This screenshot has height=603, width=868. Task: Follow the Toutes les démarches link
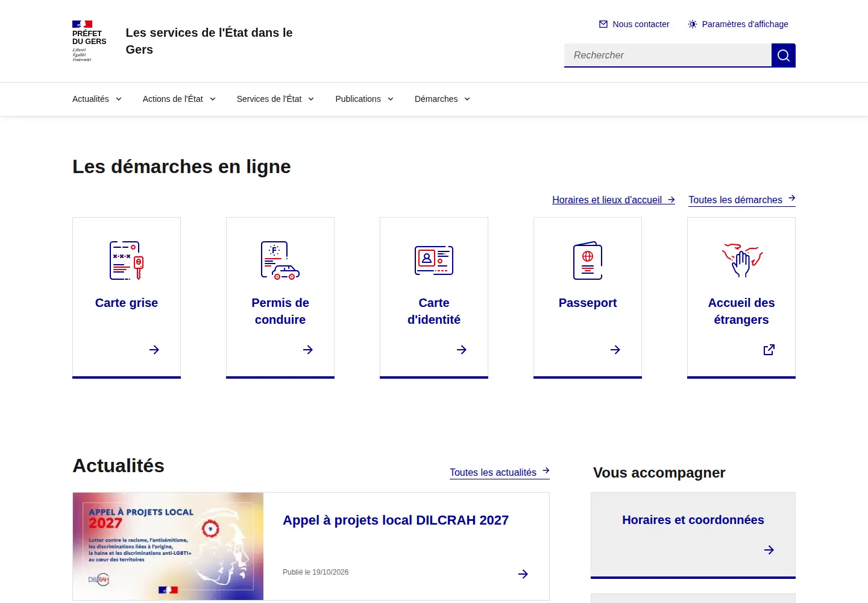742,200
